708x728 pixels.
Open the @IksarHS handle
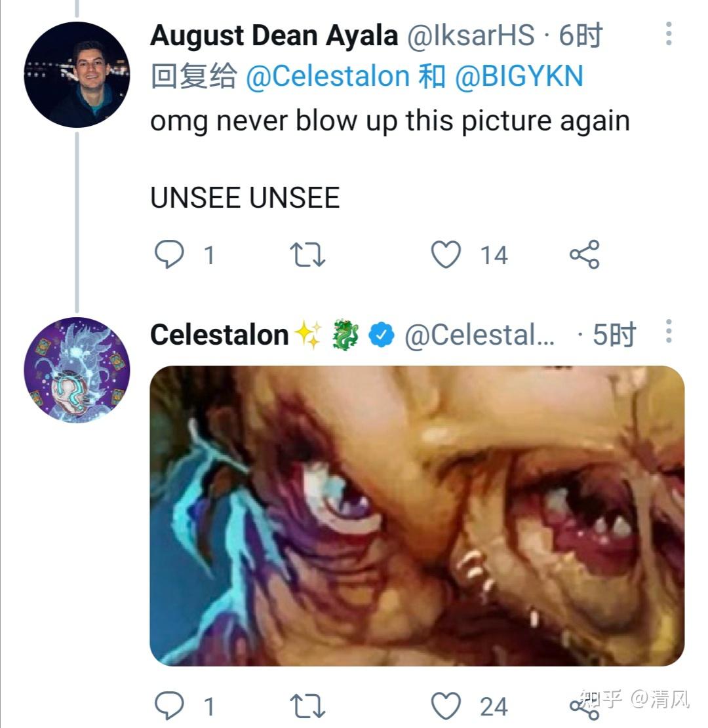click(471, 36)
